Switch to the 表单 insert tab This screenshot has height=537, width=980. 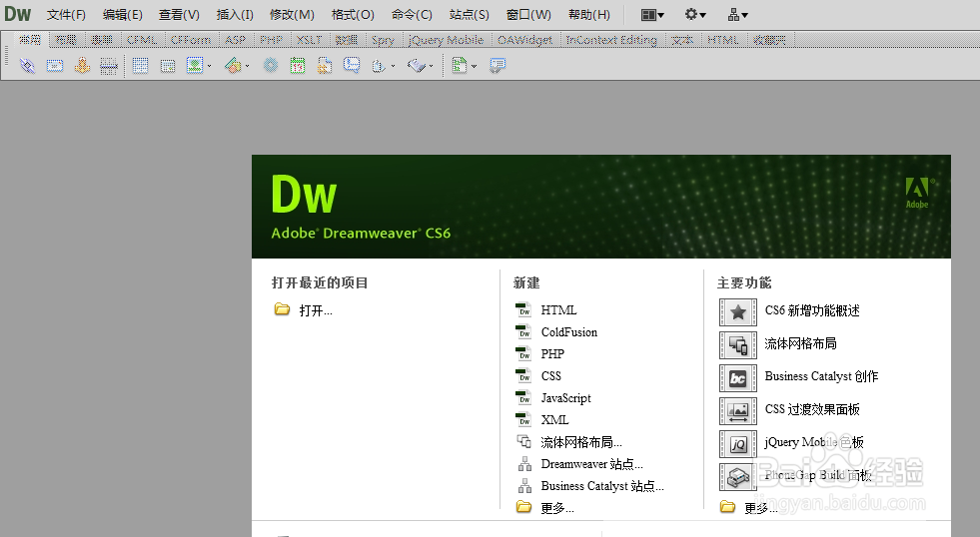(x=102, y=40)
